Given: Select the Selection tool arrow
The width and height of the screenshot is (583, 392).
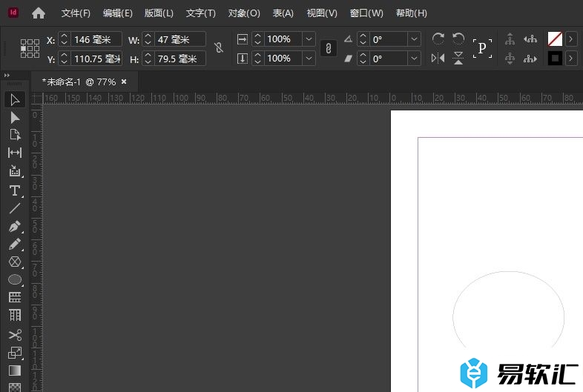Looking at the screenshot, I should [x=15, y=100].
